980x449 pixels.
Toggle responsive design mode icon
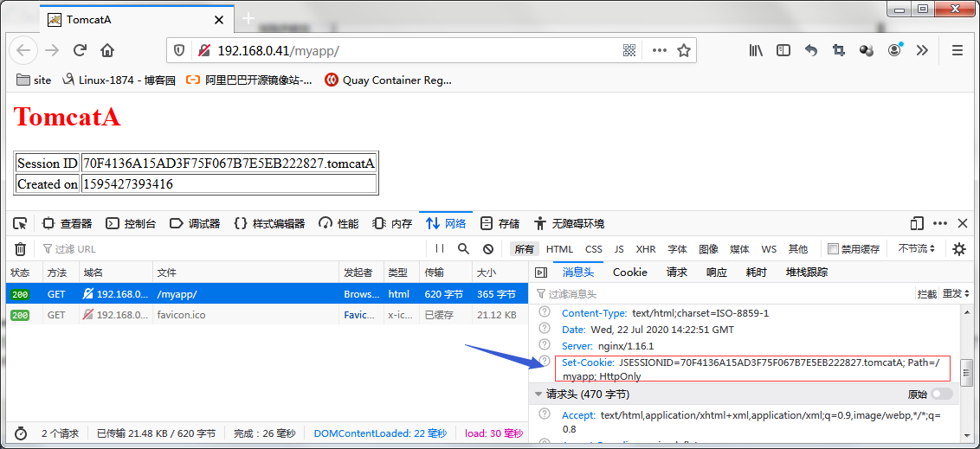pos(917,223)
